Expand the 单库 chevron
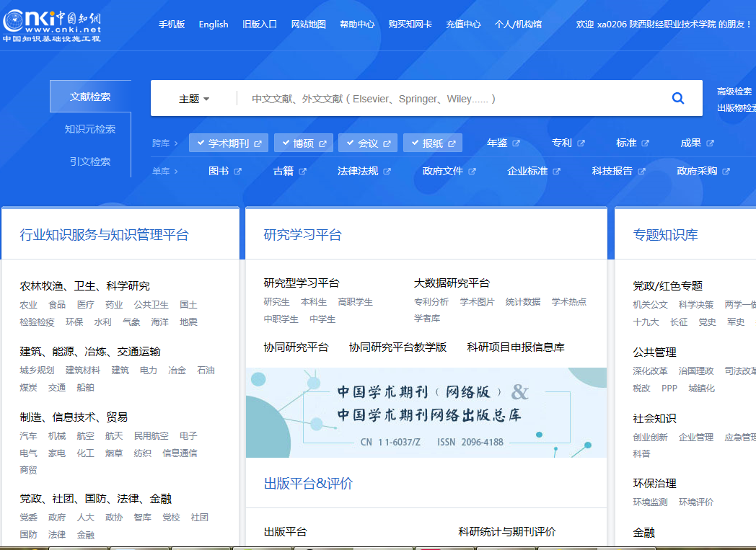Screen dimensions: 756x550 [175, 172]
